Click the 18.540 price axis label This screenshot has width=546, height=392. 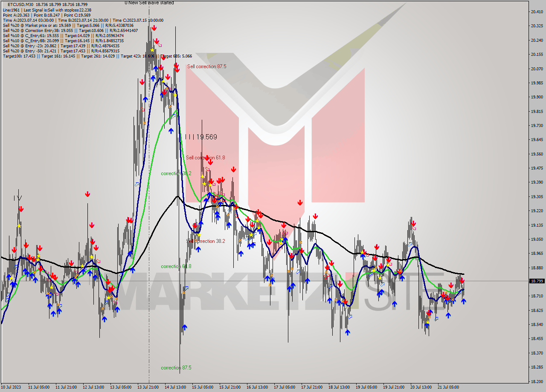(537, 324)
